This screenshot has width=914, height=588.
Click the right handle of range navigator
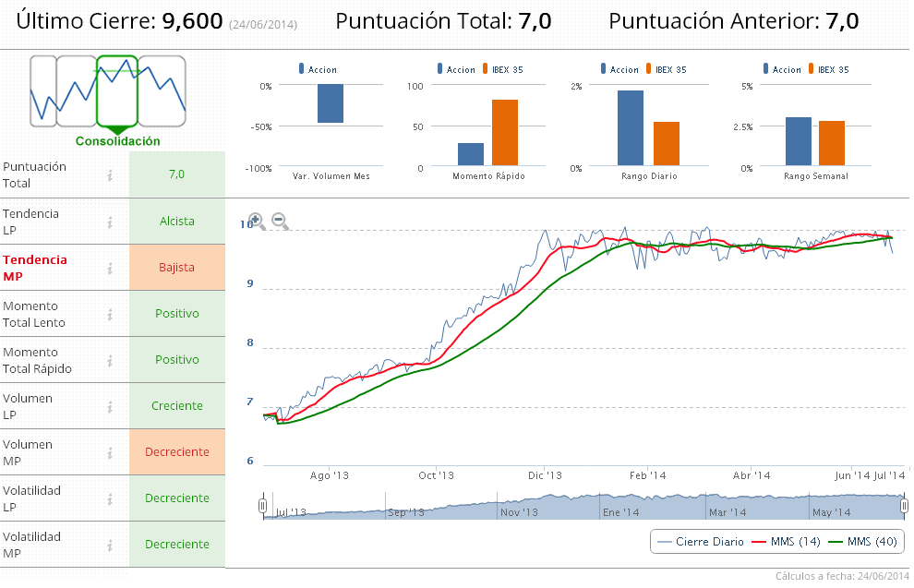pos(904,505)
